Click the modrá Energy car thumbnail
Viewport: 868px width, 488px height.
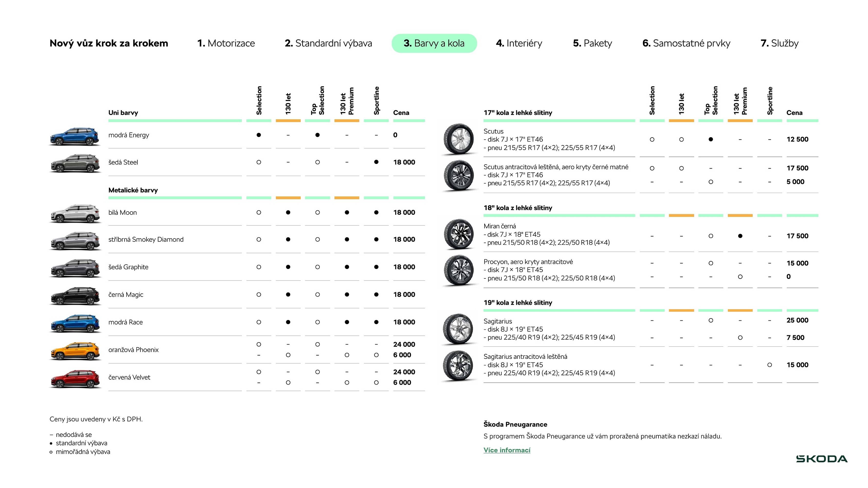point(75,136)
